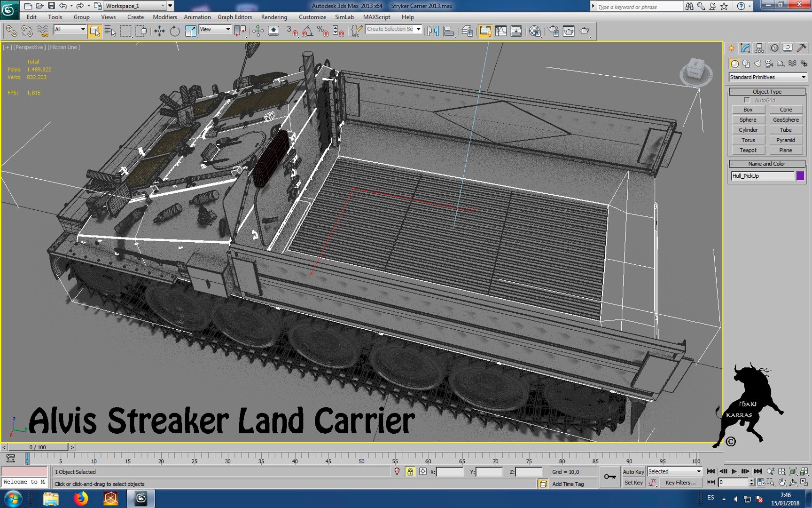Viewport: 812px width, 508px height.
Task: Click the Hull_PickUp name field
Action: point(763,175)
